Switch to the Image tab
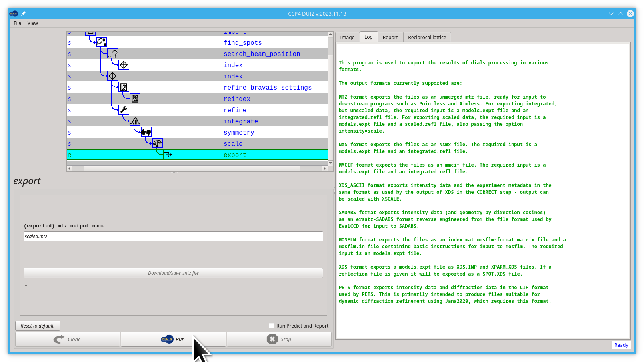This screenshot has width=644, height=362. click(347, 37)
